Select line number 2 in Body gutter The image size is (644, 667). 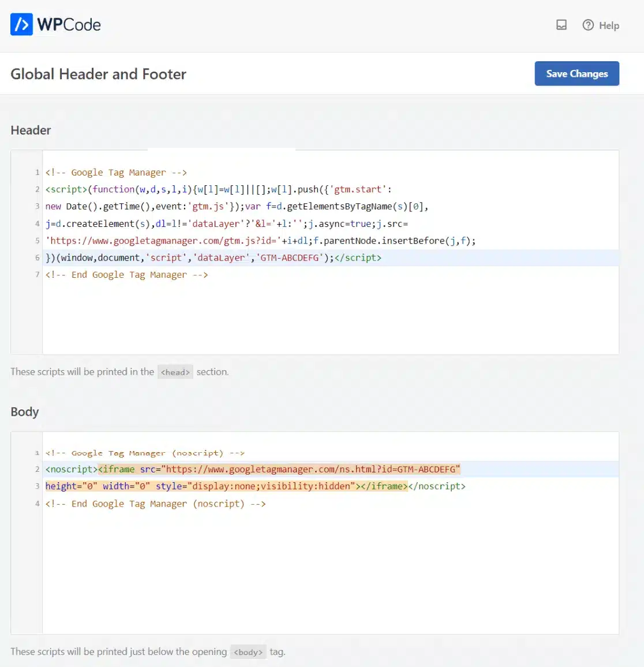pos(37,469)
